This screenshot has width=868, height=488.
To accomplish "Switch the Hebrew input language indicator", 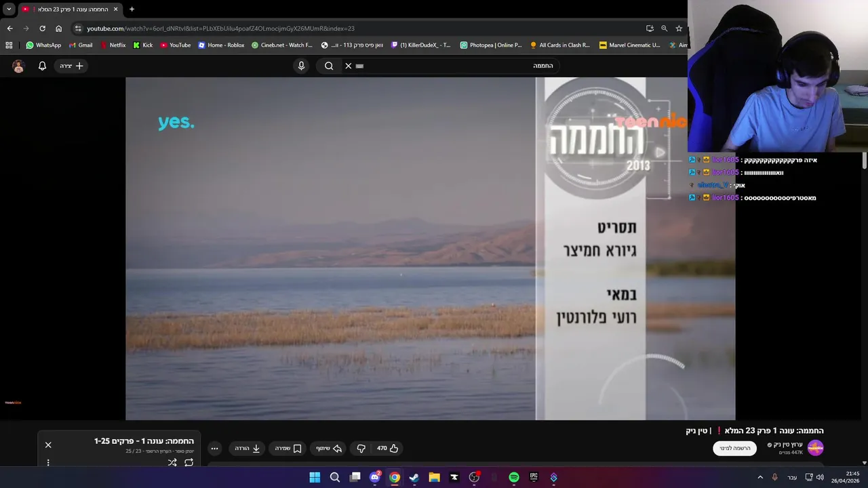I will pyautogui.click(x=792, y=477).
